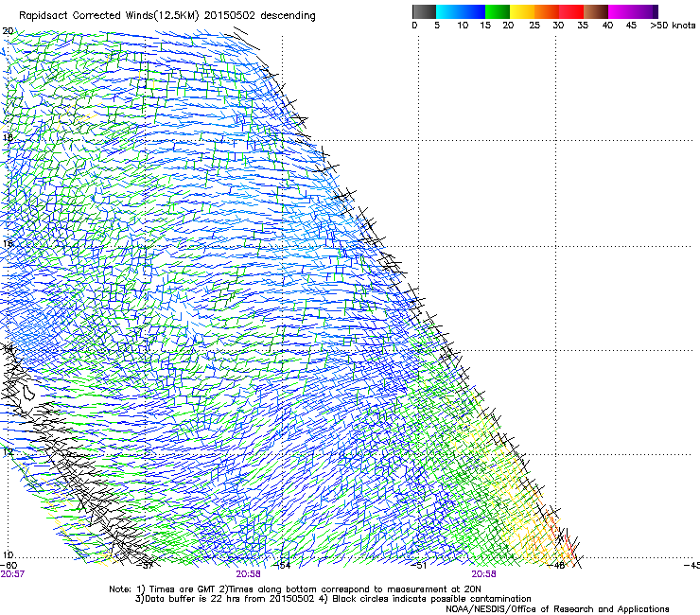
Task: Click the '25' label under the color bar
Action: point(534,26)
